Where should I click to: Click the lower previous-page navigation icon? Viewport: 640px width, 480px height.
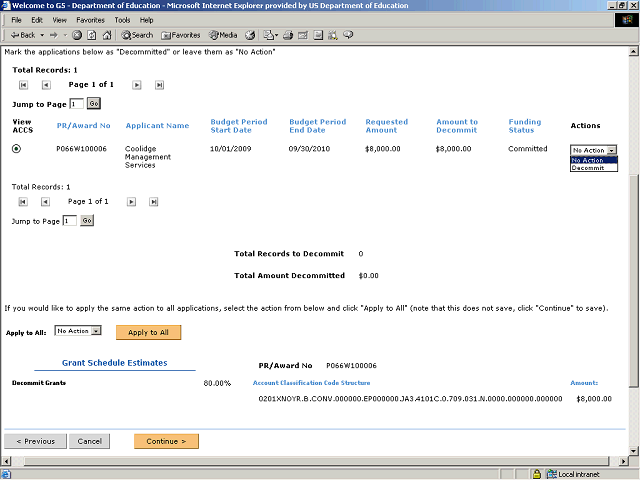[x=45, y=202]
